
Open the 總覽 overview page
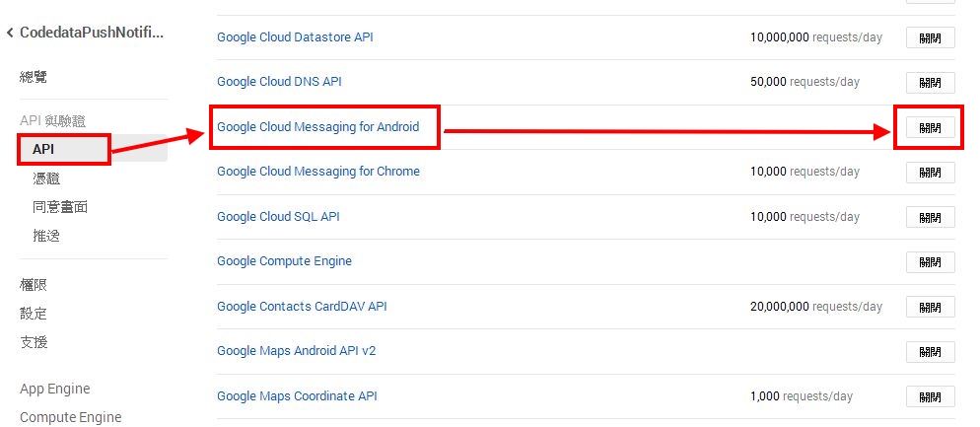[x=34, y=78]
